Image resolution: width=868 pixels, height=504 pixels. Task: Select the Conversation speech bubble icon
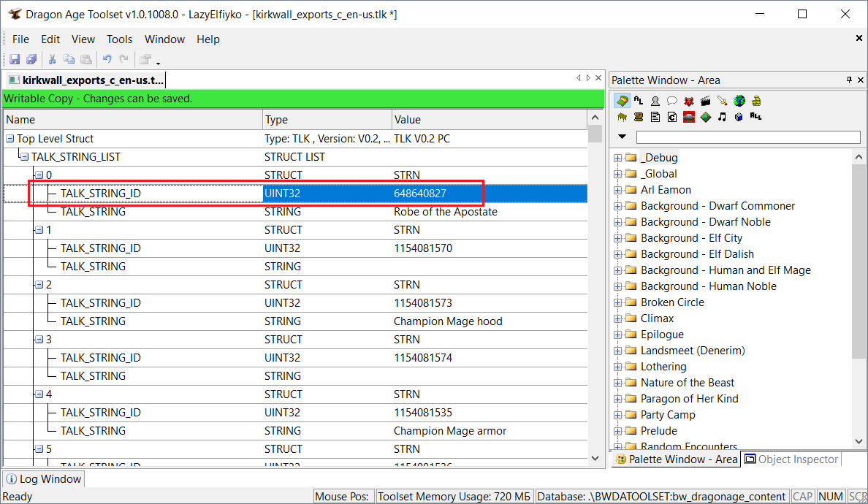tap(672, 101)
